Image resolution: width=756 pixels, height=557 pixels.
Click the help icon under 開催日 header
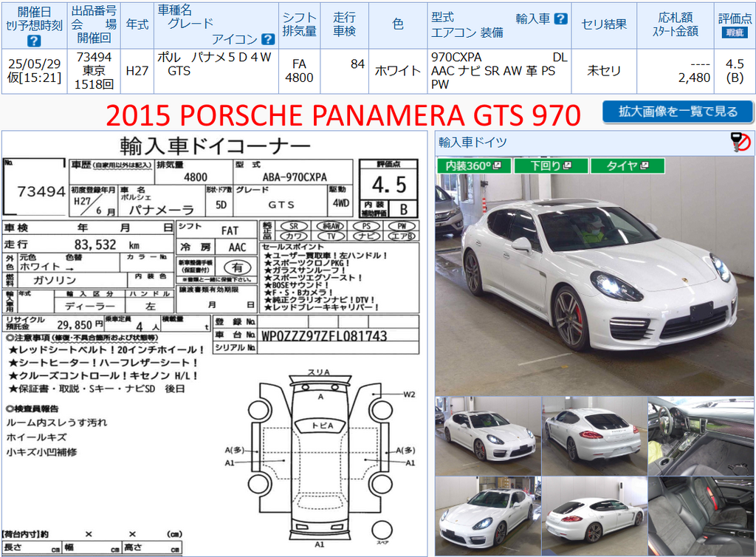(x=34, y=41)
